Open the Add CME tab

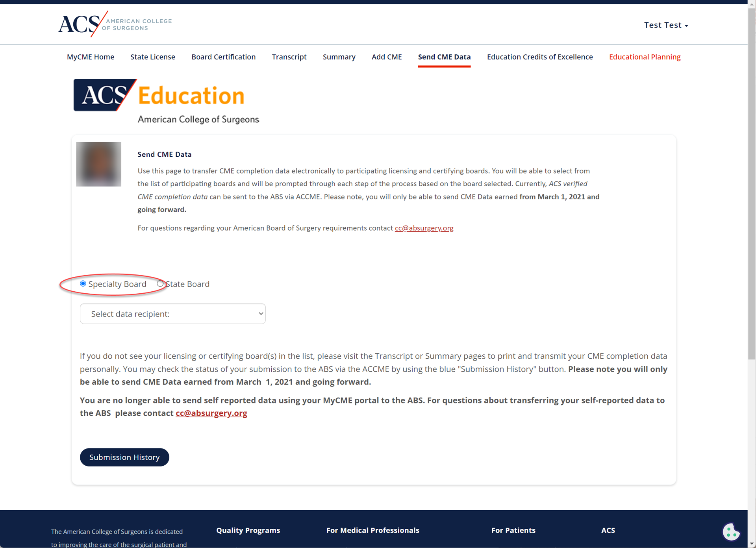(x=386, y=57)
